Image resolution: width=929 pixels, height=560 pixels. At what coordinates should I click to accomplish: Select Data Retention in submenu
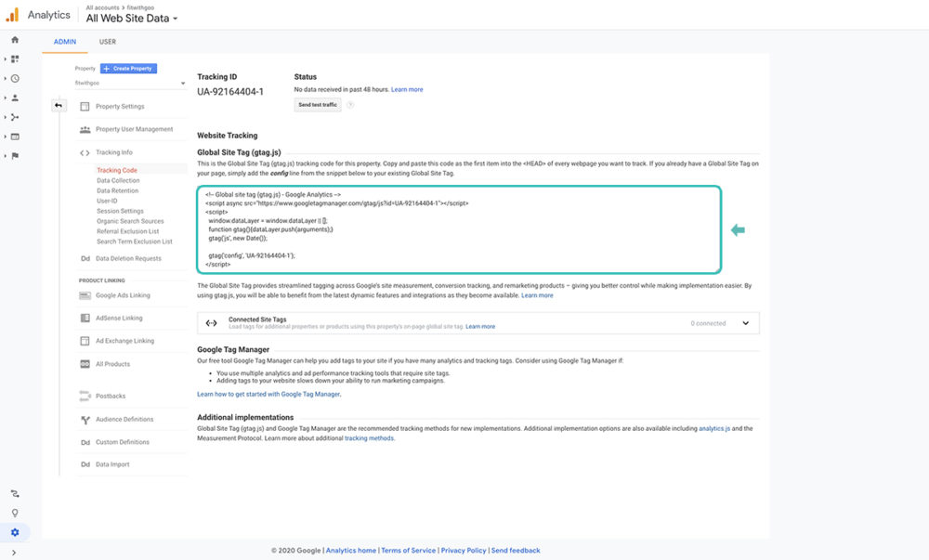[117, 190]
